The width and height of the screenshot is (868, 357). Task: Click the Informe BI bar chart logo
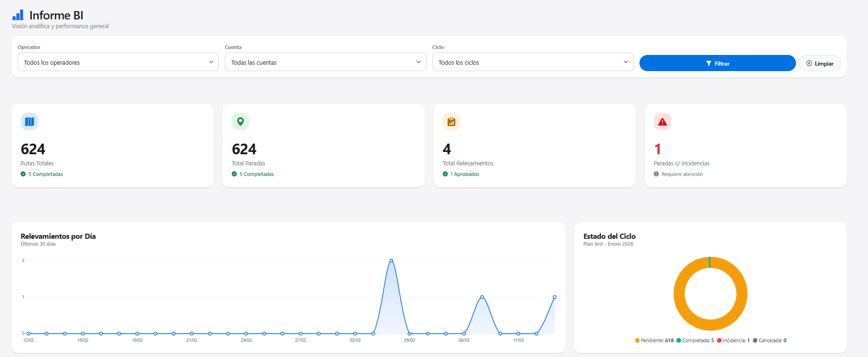tap(18, 15)
